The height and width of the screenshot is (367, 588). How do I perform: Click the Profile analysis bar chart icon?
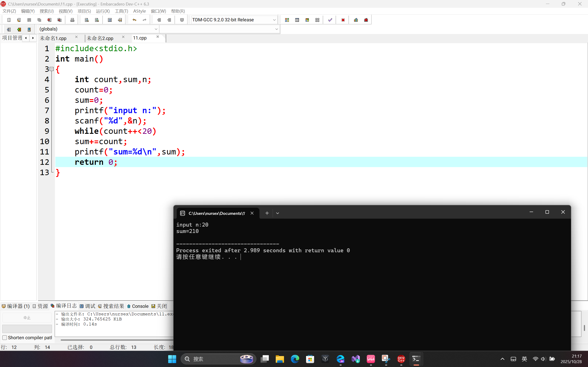coord(356,20)
